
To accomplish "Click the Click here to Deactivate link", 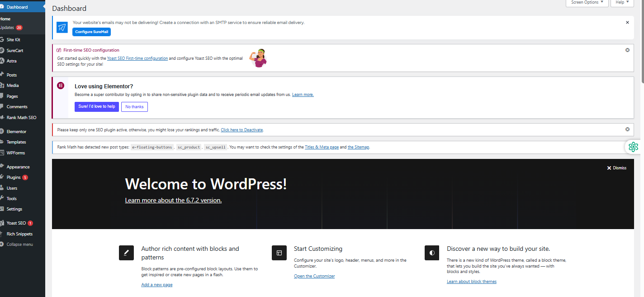I will (x=242, y=130).
